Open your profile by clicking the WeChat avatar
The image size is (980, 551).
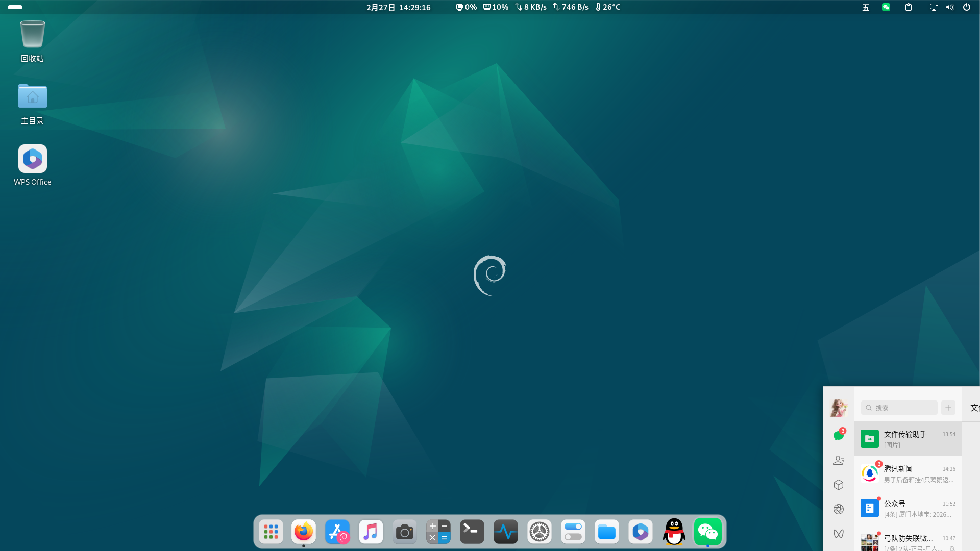(x=839, y=408)
